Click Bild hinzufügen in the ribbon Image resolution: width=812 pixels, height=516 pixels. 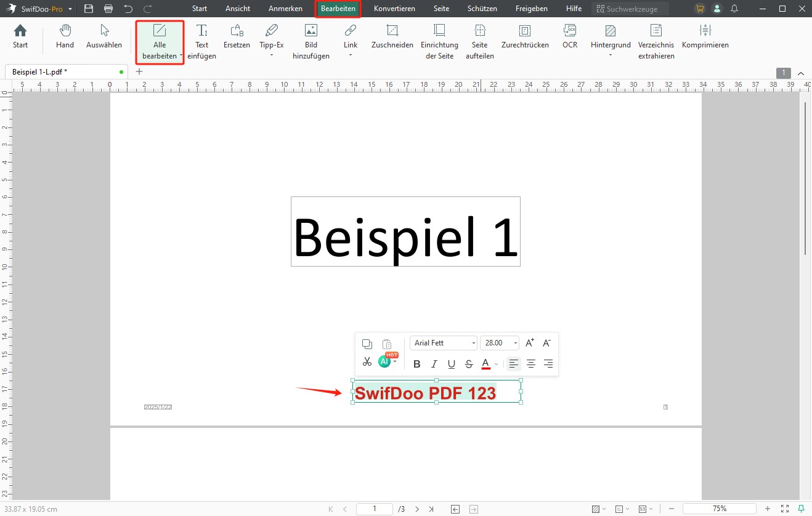311,42
